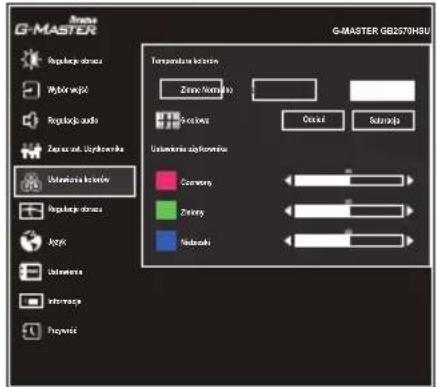Select the screen-position Regulacja obrazu icon
The image size is (437, 387).
pyautogui.click(x=31, y=211)
